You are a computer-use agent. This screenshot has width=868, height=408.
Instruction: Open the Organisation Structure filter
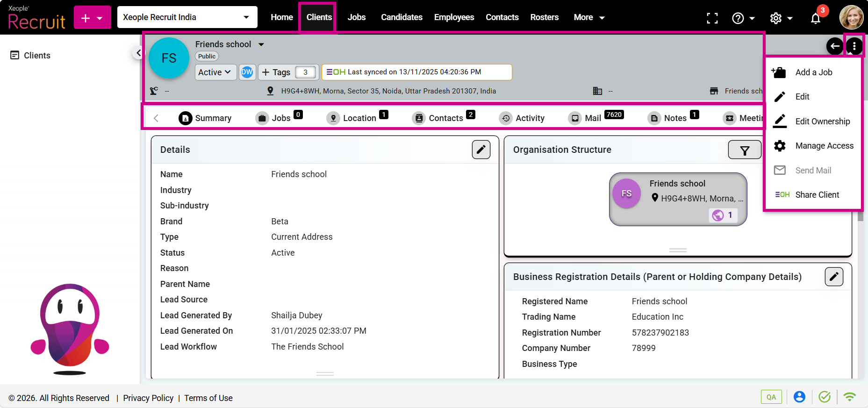[744, 150]
